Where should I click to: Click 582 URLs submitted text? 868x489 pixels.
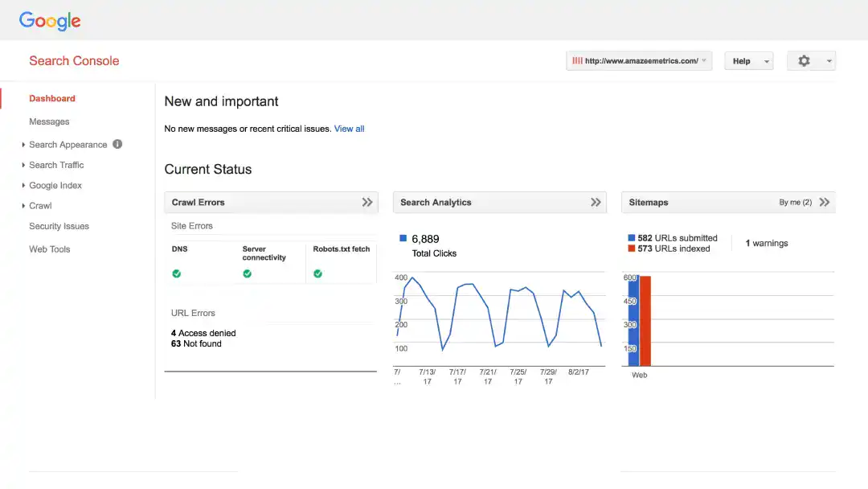tap(678, 237)
